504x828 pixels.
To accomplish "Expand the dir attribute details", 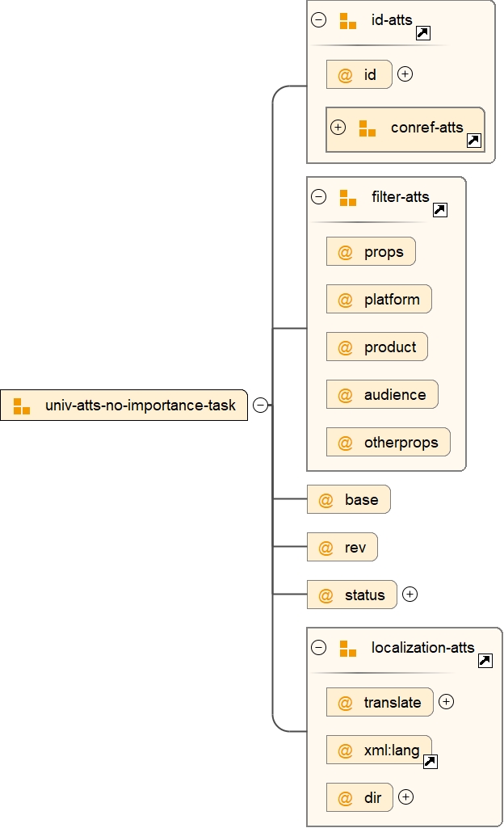I will tap(405, 796).
